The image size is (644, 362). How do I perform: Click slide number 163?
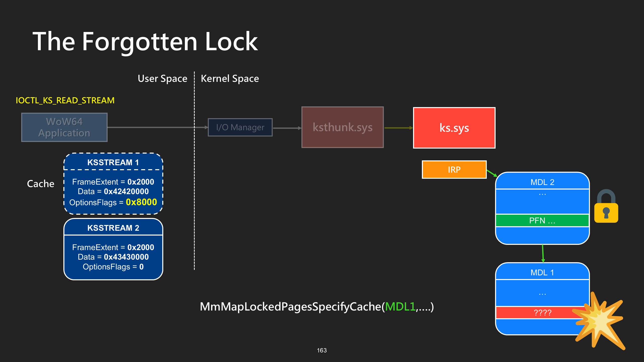tap(322, 350)
